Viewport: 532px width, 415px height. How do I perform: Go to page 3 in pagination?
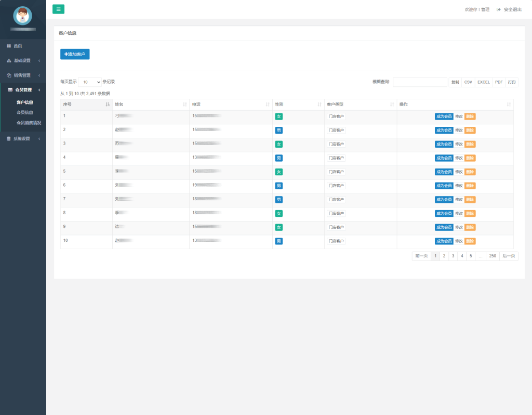coord(453,256)
